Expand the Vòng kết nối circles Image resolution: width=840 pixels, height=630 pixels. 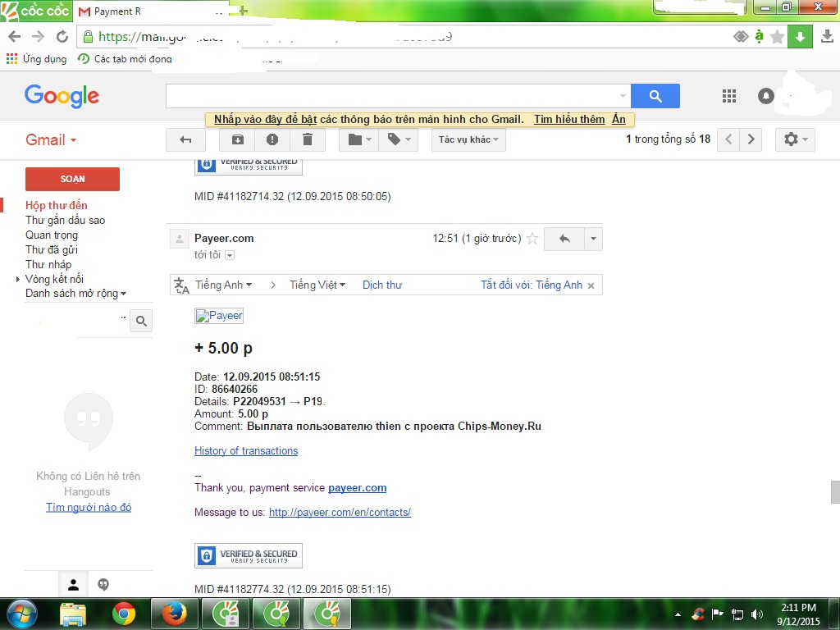coord(18,279)
